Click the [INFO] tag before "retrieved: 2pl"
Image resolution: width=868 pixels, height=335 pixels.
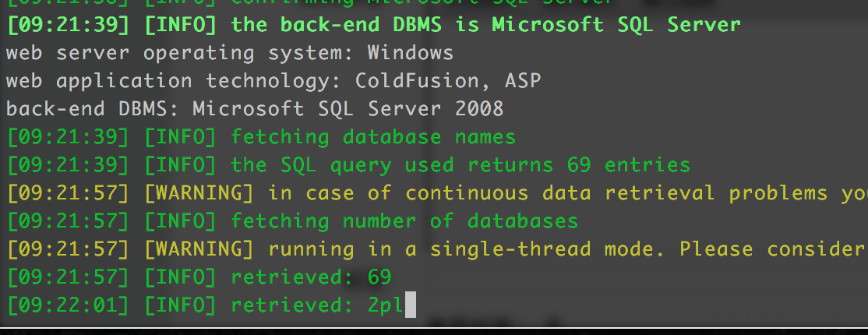coord(181,305)
